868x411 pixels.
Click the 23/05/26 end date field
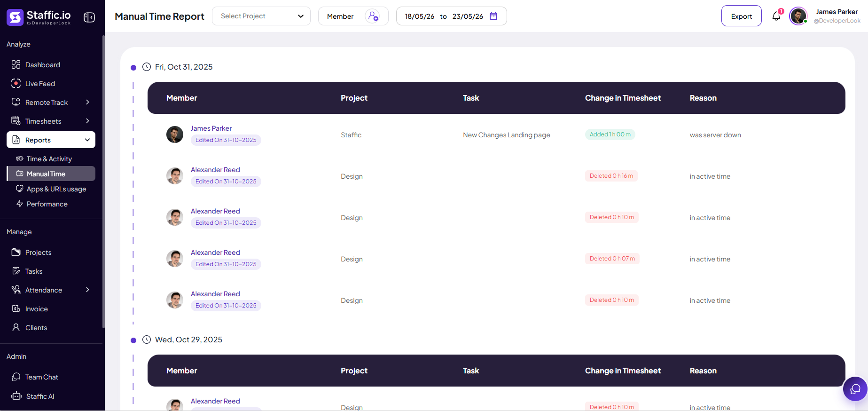click(468, 16)
